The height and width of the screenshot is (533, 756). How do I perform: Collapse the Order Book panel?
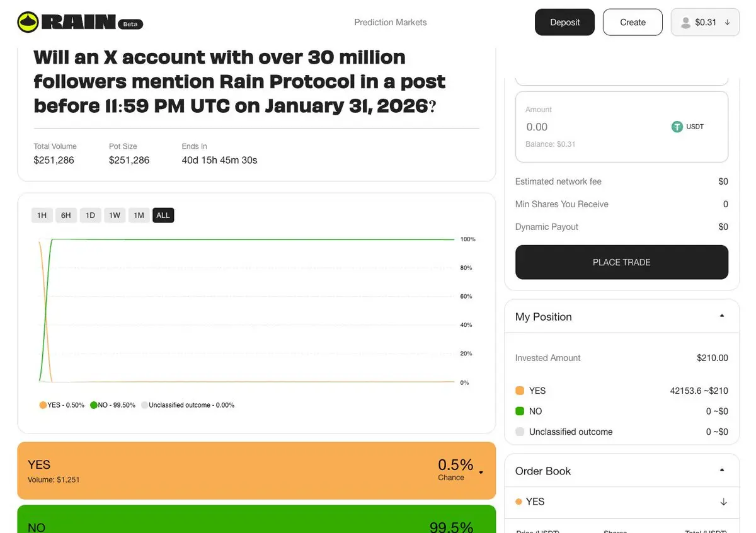[722, 470]
